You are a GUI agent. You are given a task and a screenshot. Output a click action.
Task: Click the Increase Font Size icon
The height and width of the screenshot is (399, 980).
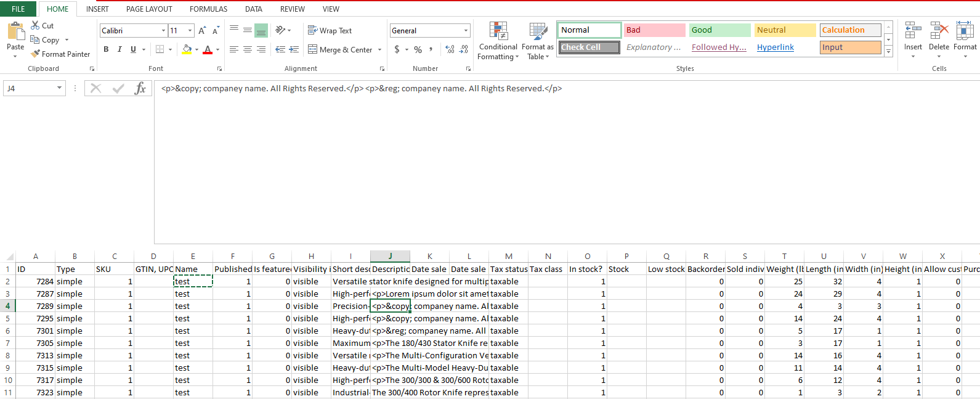pos(202,30)
